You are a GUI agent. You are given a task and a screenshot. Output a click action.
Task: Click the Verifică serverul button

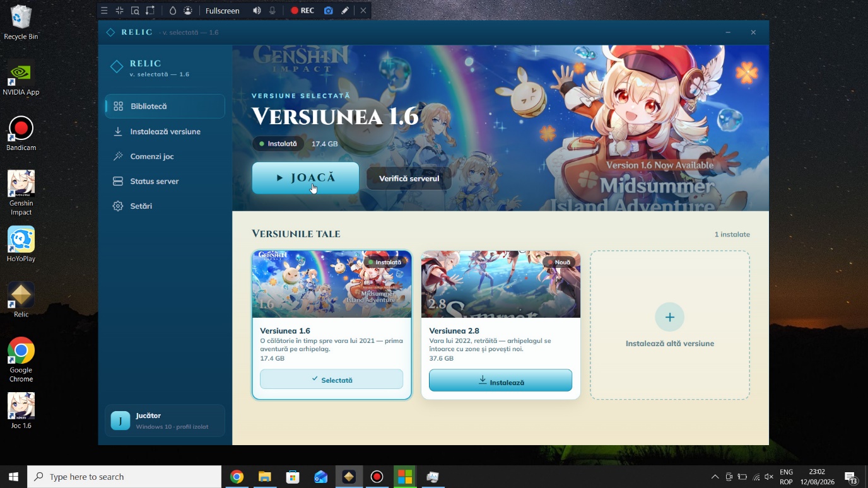point(409,178)
